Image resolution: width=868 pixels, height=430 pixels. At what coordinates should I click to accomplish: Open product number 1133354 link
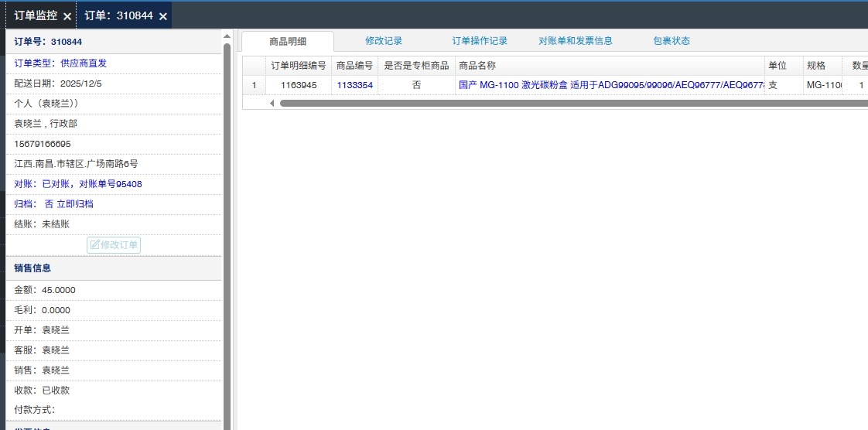click(x=354, y=85)
